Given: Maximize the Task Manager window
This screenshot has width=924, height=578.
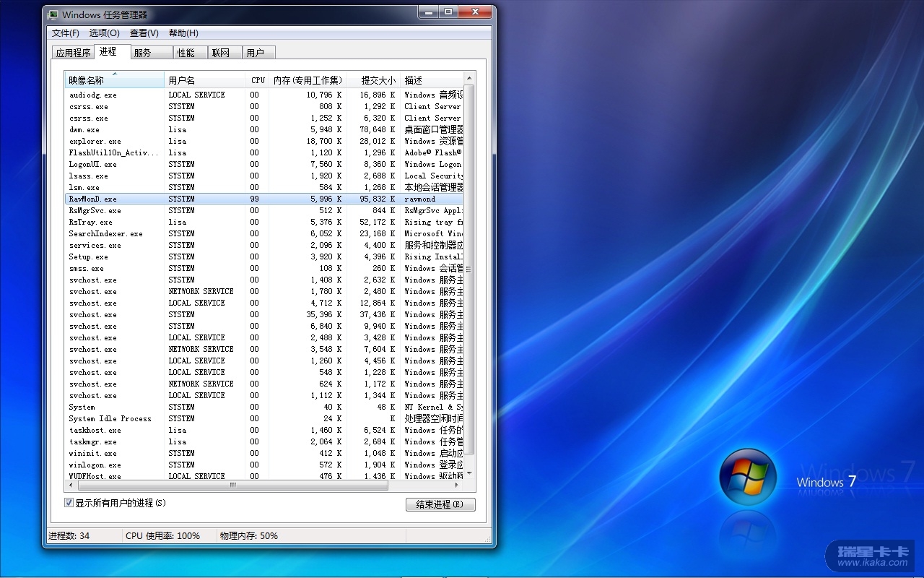Looking at the screenshot, I should (x=448, y=12).
